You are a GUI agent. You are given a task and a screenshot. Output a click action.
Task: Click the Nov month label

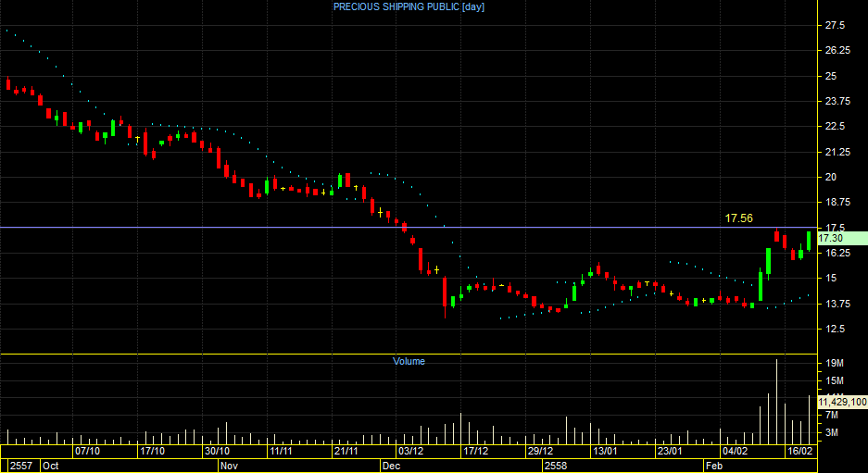tap(229, 466)
